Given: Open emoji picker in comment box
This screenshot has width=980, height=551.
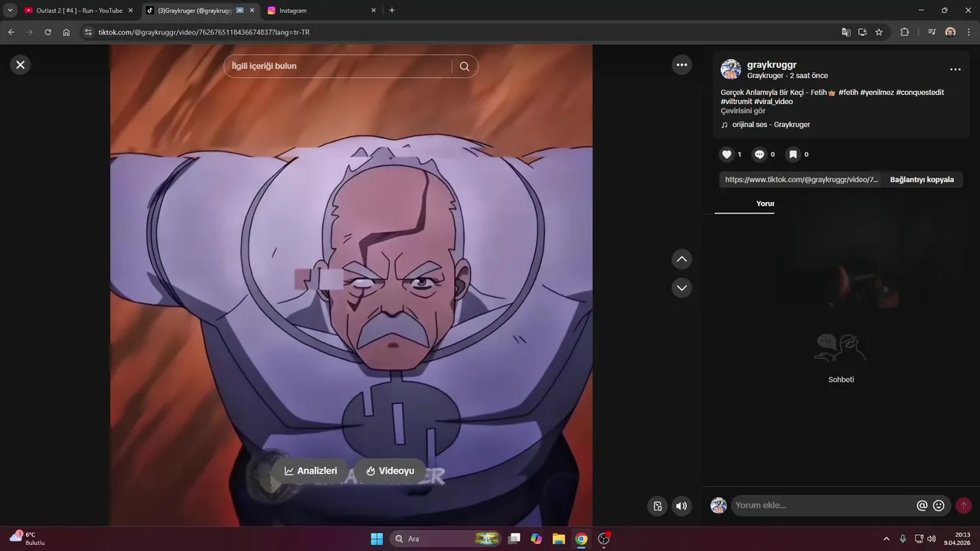Looking at the screenshot, I should pos(939,505).
